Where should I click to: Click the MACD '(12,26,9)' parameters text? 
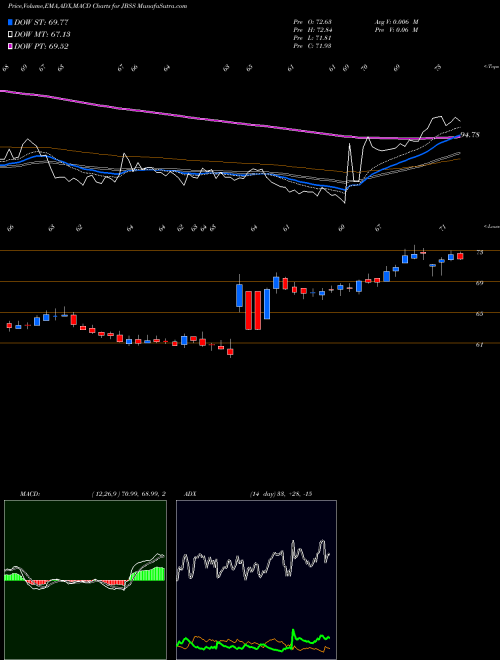104,494
